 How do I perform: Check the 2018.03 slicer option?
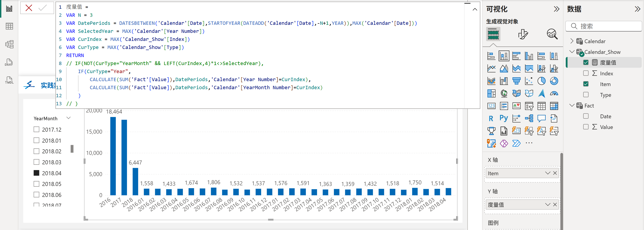(x=36, y=162)
